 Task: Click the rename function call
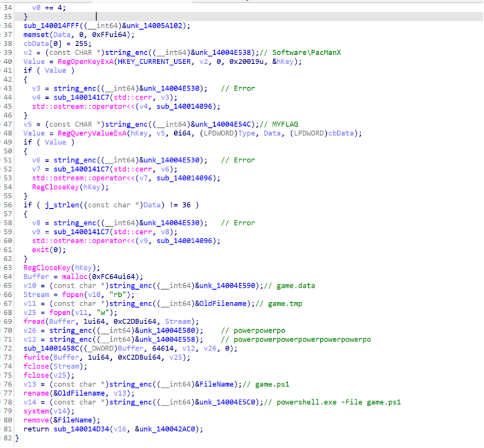pos(36,393)
